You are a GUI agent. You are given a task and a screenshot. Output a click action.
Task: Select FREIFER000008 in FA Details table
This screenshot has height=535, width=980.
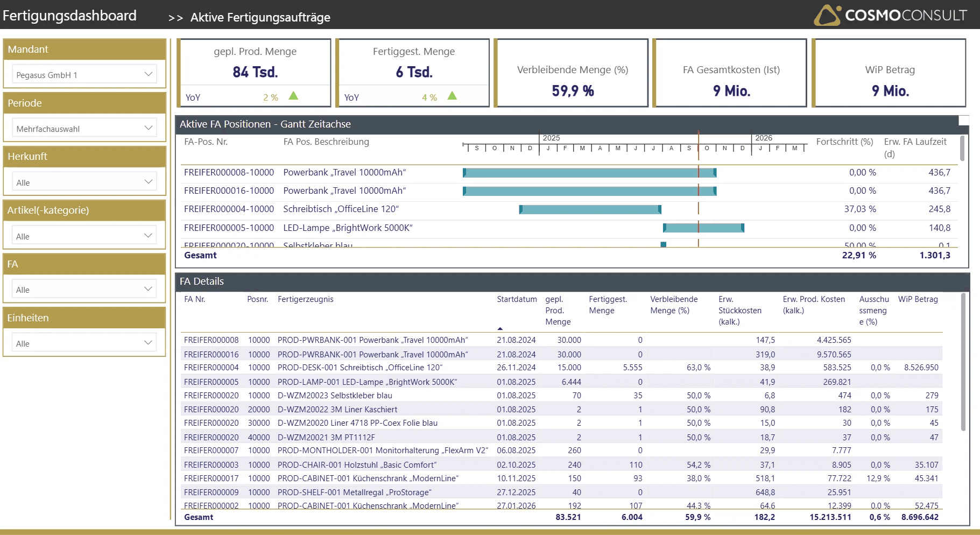click(211, 340)
